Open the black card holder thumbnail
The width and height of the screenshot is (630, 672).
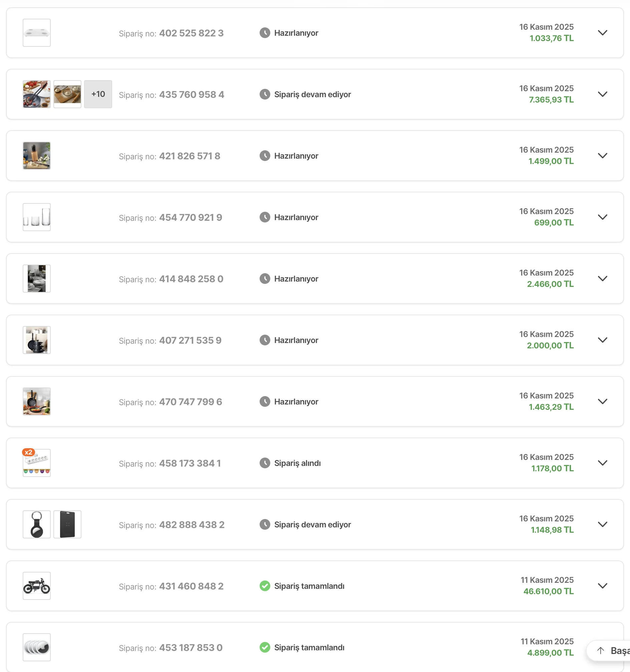pos(67,524)
